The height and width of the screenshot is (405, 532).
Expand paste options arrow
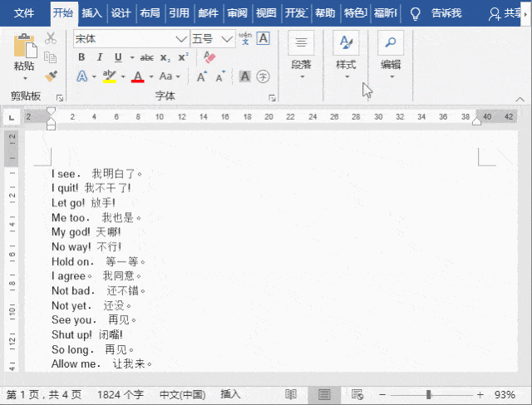coord(25,78)
